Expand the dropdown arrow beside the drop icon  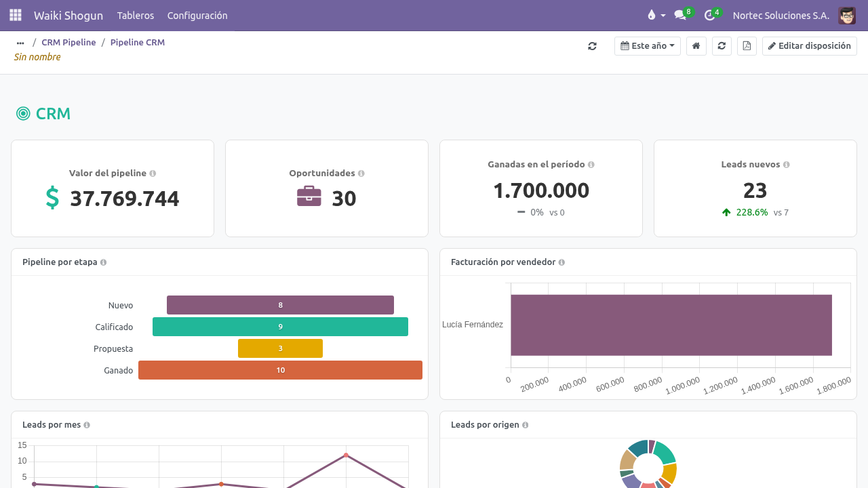tap(663, 15)
